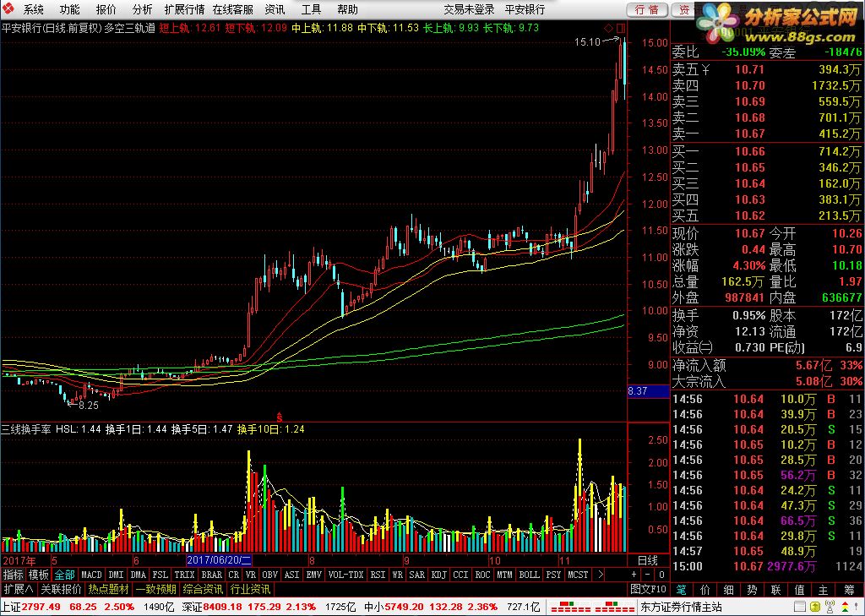This screenshot has width=865, height=616.
Task: Select the 指标 tab
Action: [x=14, y=575]
